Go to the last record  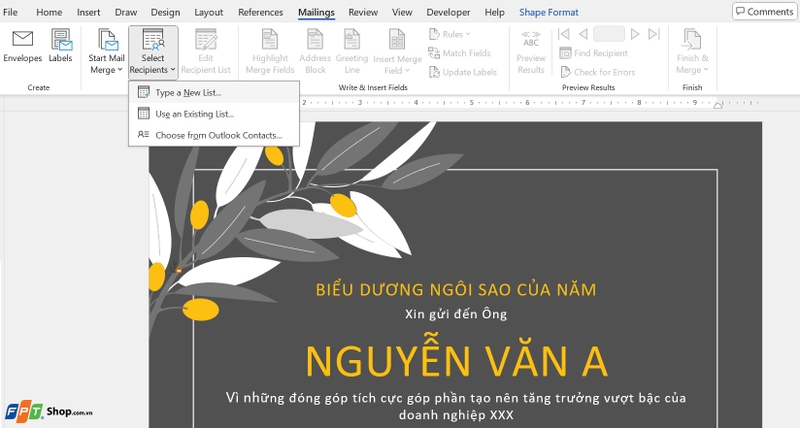[654, 34]
